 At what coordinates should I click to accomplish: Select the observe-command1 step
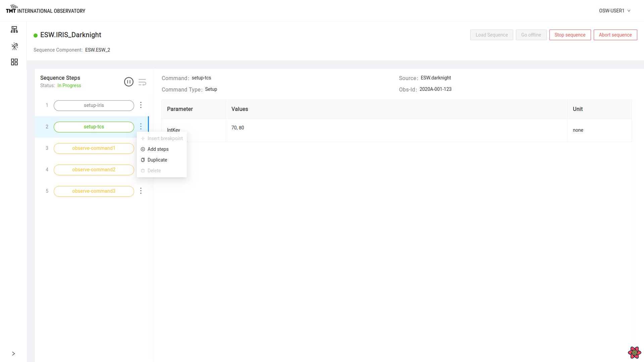click(94, 148)
